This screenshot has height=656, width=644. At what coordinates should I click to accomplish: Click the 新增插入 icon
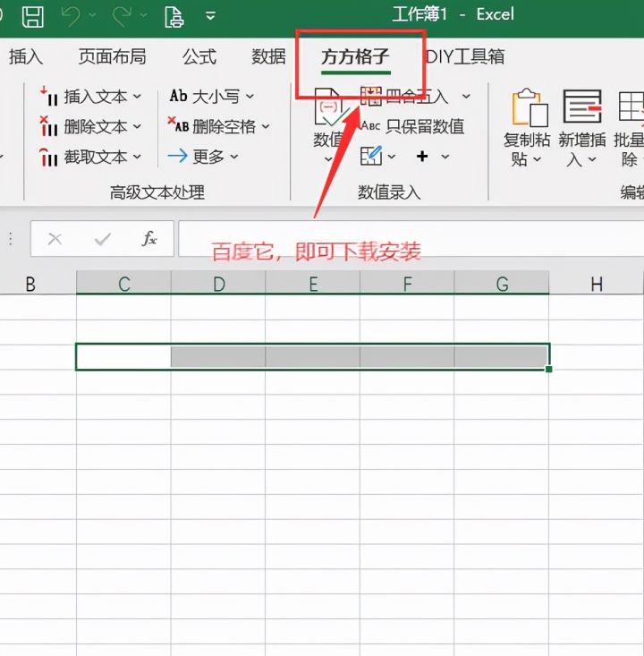tap(583, 107)
